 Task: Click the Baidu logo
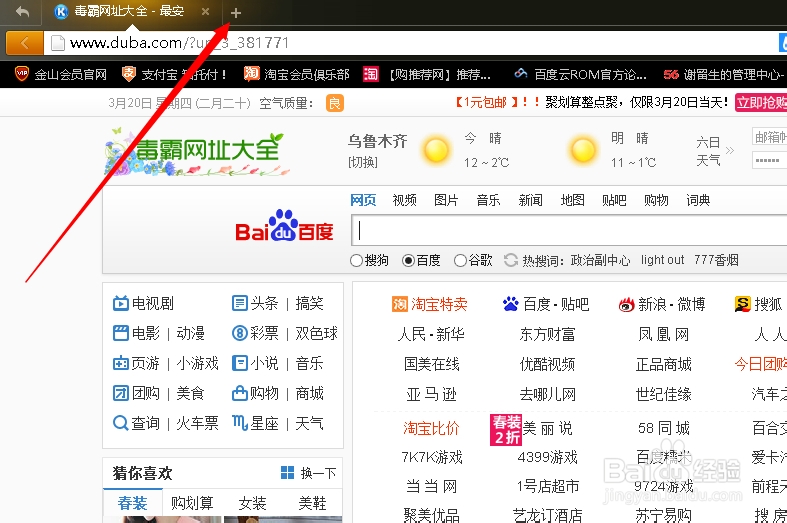[x=284, y=226]
